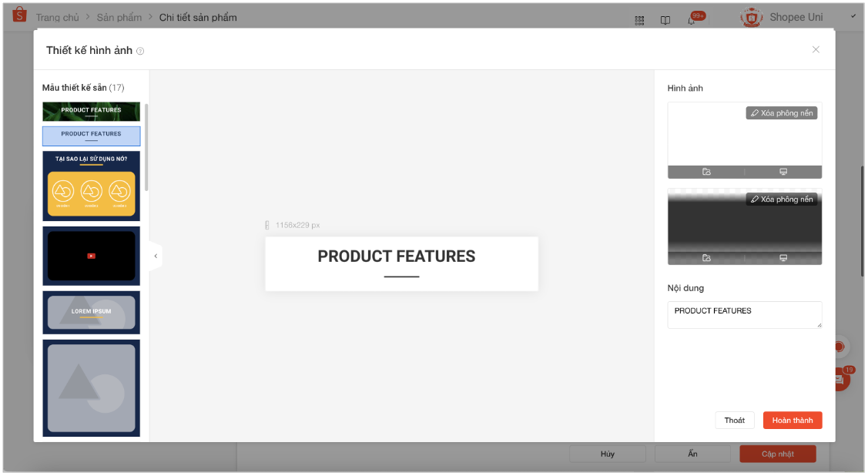This screenshot has width=868, height=476.
Task: Expand the Shopee Uni account dropdown
Action: click(x=853, y=17)
